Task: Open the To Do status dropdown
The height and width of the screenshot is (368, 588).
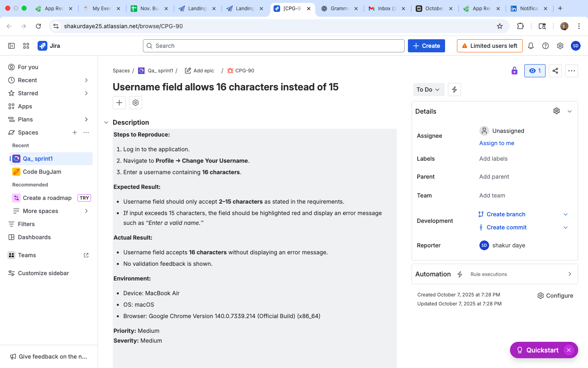Action: click(x=428, y=89)
